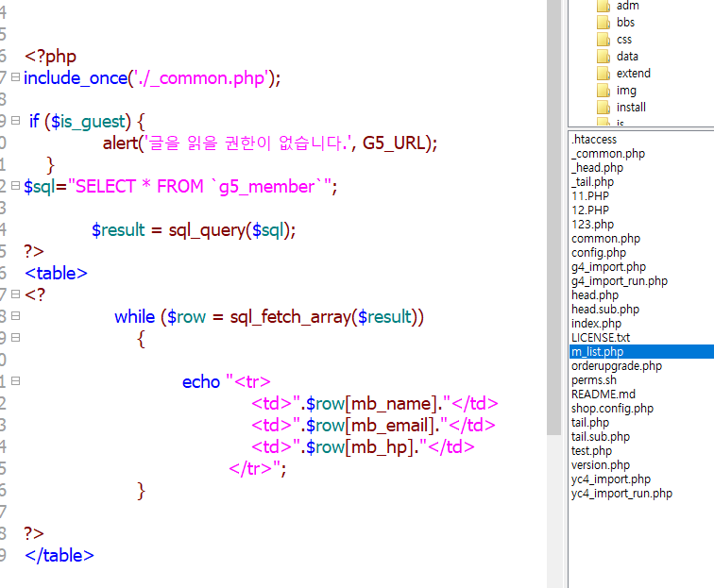The width and height of the screenshot is (714, 588).
Task: Collapse fold marker at include_once line
Action: click(x=15, y=77)
